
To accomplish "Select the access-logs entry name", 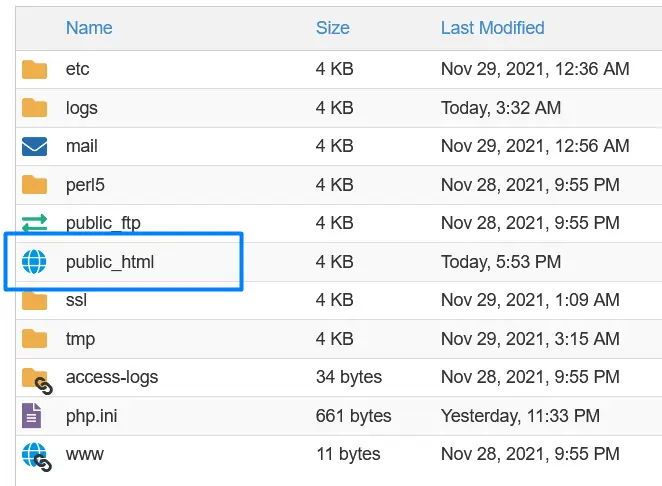I will pyautogui.click(x=112, y=378).
